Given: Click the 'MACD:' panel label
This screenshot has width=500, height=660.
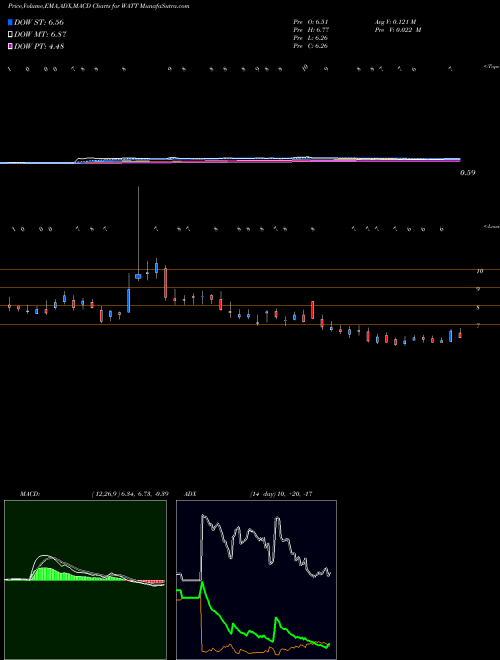Looking at the screenshot, I should [30, 494].
